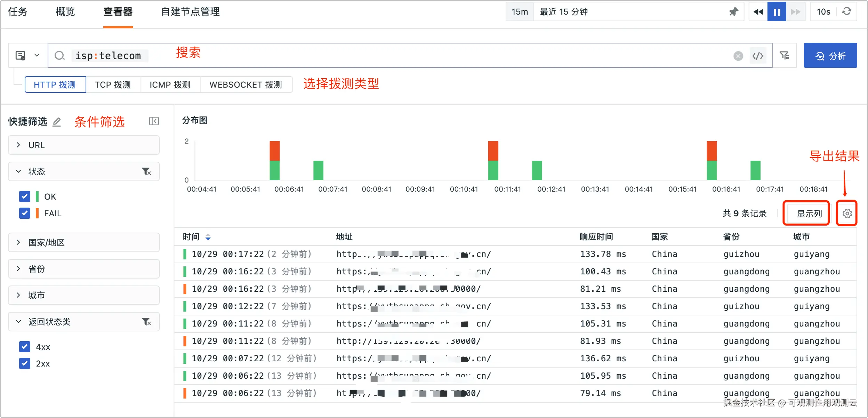Uncheck the FAIL status checkbox
This screenshot has height=418, width=868.
coord(25,213)
